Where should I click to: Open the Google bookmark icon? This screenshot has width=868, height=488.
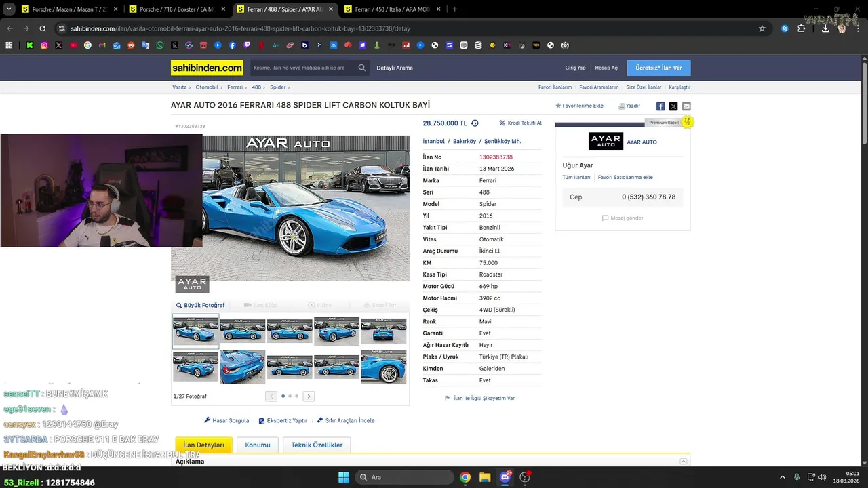pos(87,45)
